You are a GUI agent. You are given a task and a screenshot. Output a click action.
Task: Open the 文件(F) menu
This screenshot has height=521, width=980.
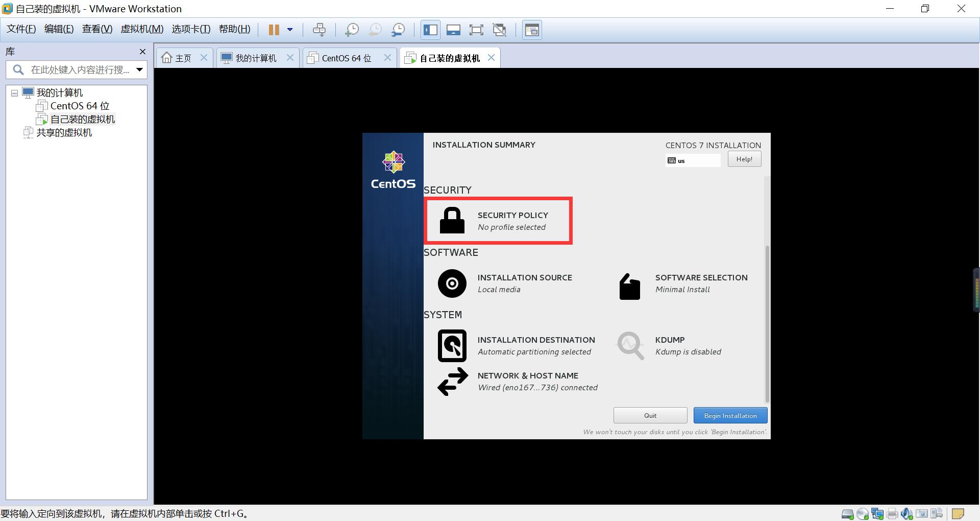(21, 29)
